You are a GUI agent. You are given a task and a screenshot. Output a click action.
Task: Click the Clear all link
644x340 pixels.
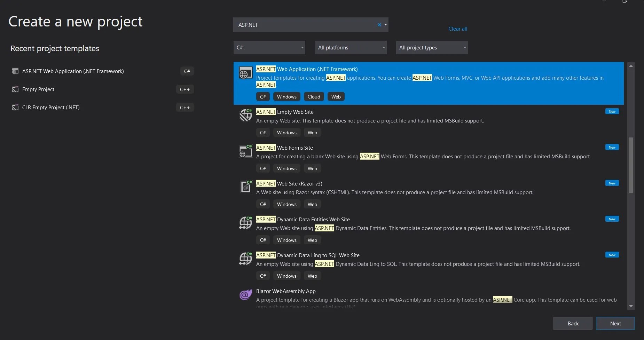(x=458, y=29)
